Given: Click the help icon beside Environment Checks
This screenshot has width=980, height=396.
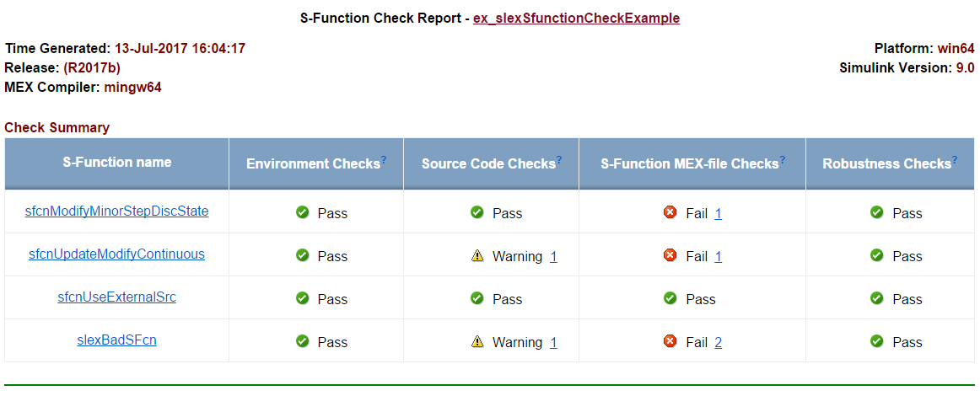Looking at the screenshot, I should pos(384,159).
